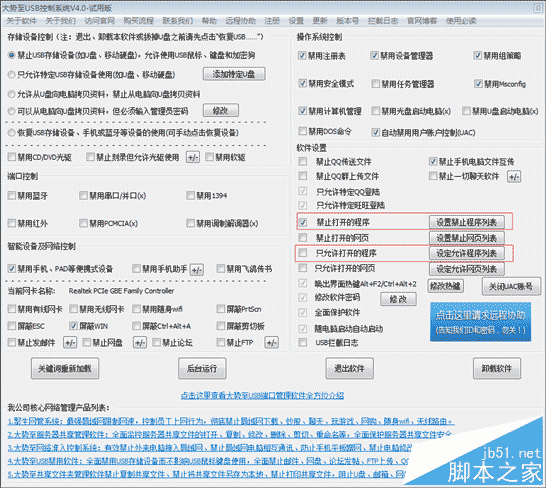The height and width of the screenshot is (488, 546).
Task: Click blue 点击这里请求远程协助 banner
Action: [x=480, y=322]
